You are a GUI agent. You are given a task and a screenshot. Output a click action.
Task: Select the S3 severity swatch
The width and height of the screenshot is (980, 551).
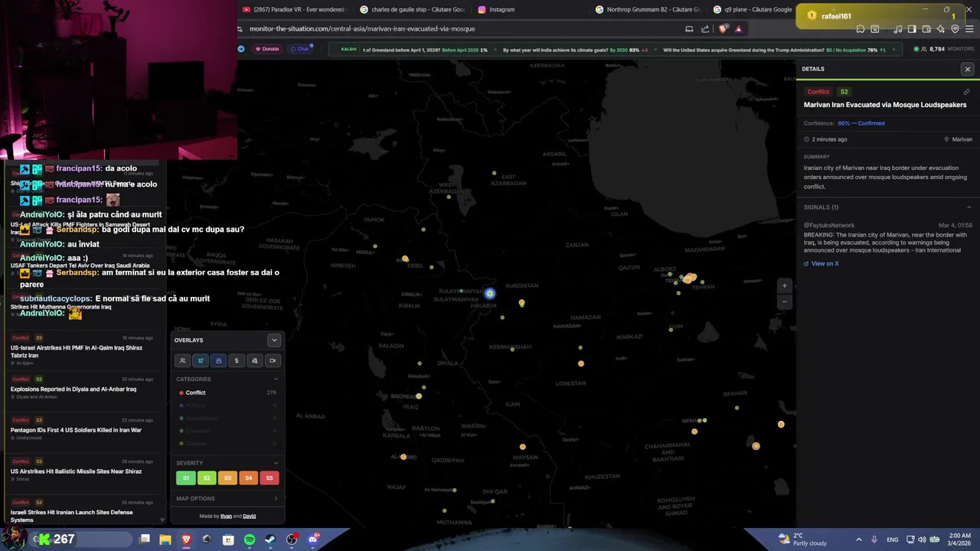[227, 478]
